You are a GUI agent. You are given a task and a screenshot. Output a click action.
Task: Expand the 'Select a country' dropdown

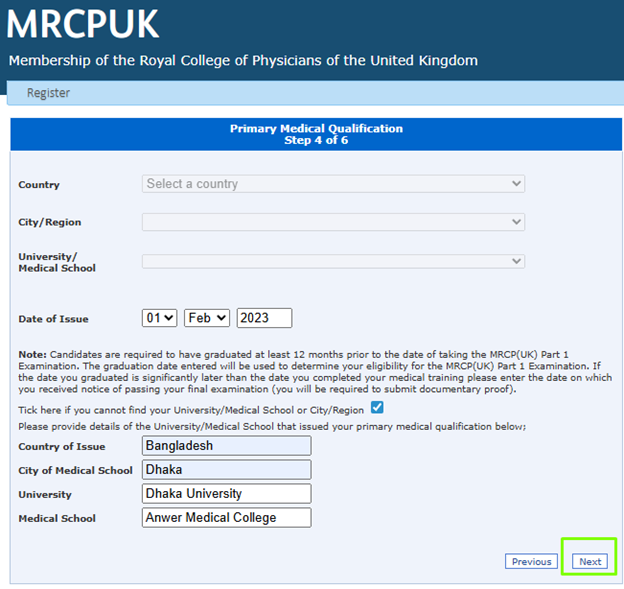tap(333, 184)
